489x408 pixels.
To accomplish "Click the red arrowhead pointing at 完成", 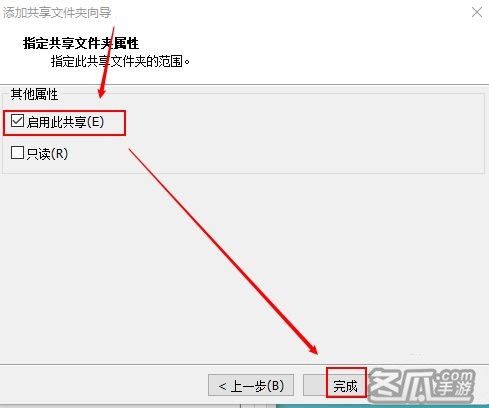I will coord(313,349).
